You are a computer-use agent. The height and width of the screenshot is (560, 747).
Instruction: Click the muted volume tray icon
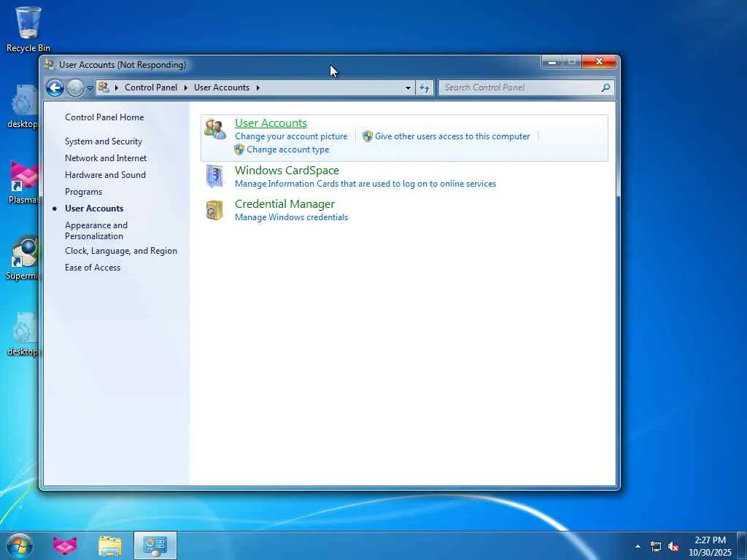click(x=673, y=547)
